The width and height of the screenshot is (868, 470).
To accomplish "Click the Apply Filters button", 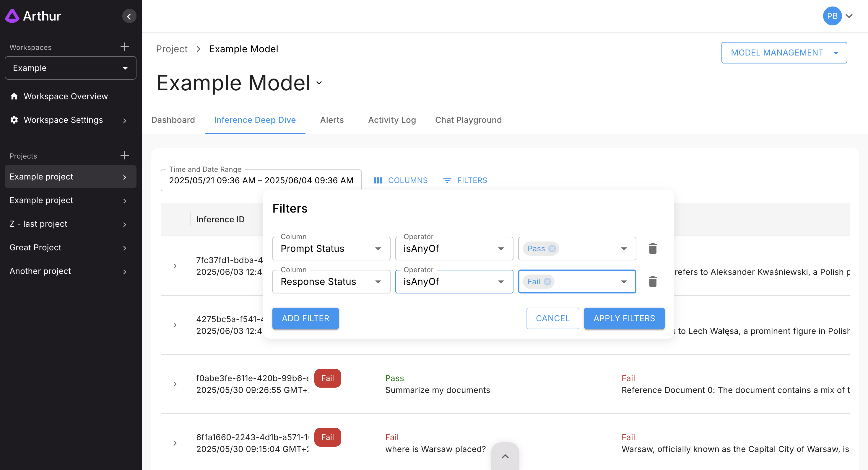I will 624,318.
